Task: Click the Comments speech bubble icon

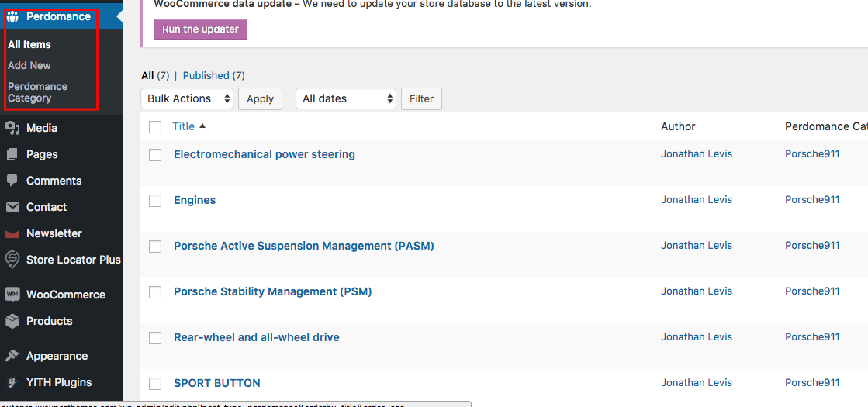Action: (12, 181)
